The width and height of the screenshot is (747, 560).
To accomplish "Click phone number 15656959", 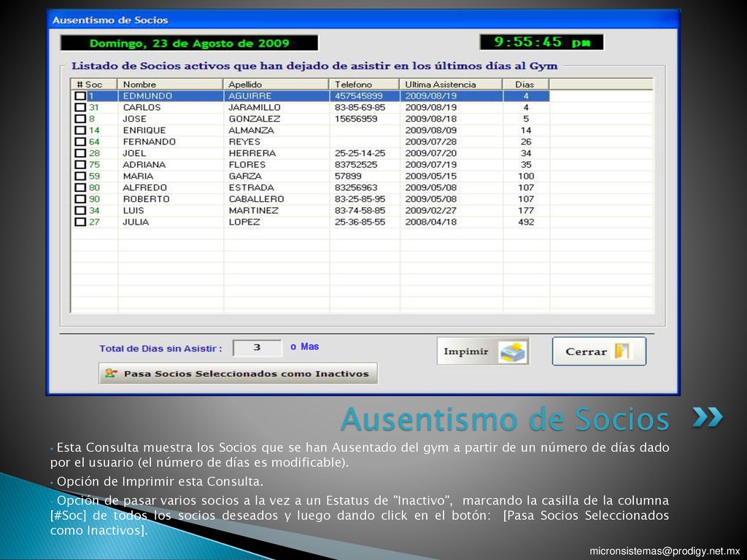I will (356, 119).
